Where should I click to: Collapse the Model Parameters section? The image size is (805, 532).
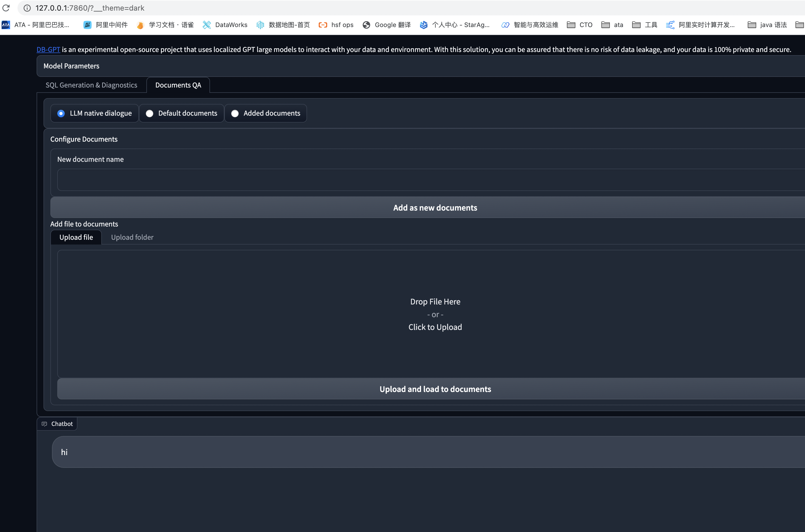pos(71,66)
